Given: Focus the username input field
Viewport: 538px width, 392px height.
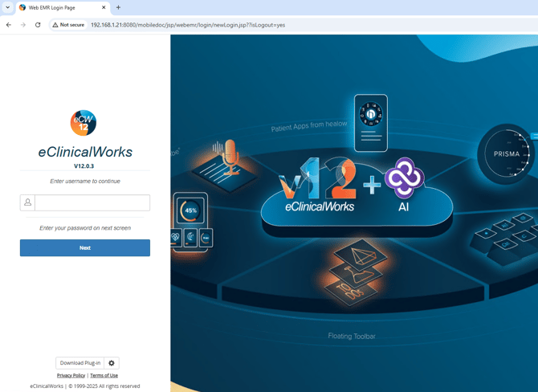Looking at the screenshot, I should click(92, 202).
